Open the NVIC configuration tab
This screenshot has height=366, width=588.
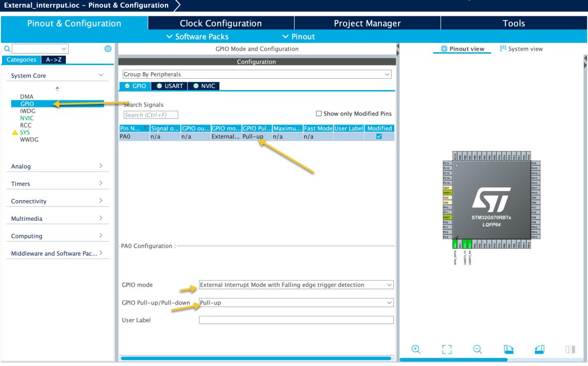click(204, 86)
